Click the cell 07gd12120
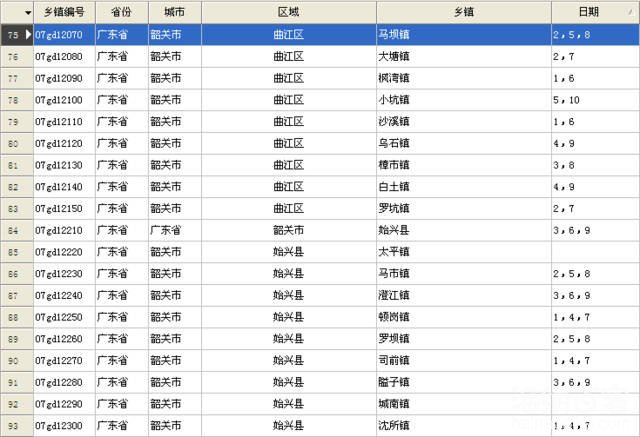The image size is (640, 437). tap(64, 144)
